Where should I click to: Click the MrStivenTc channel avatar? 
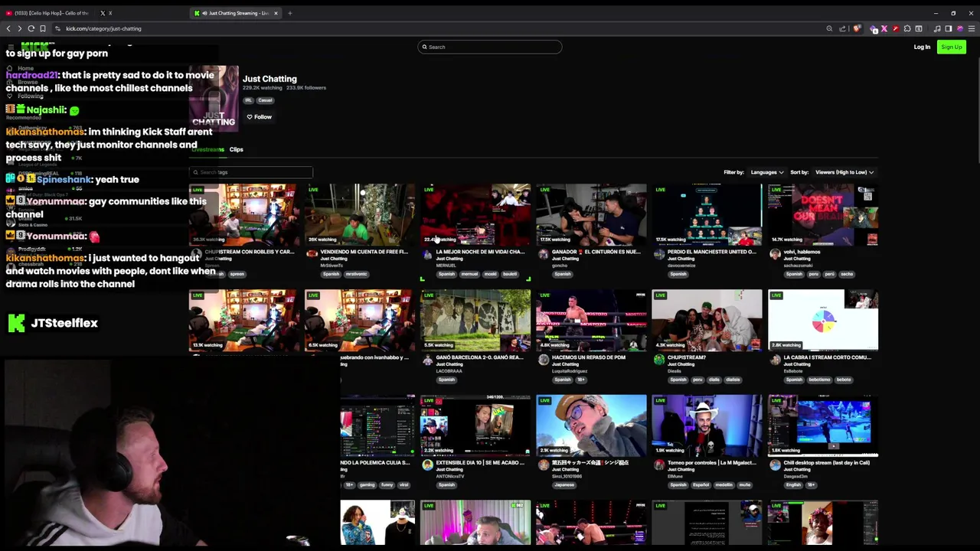tap(312, 254)
